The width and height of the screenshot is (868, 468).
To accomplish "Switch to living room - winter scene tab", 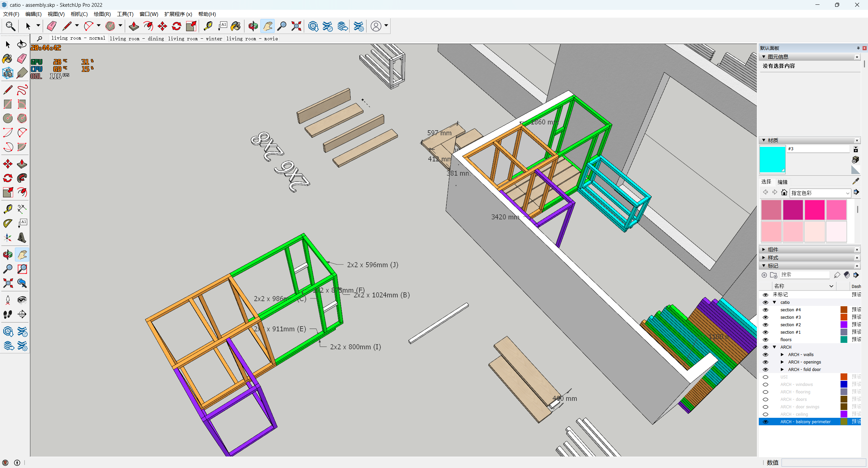I will pyautogui.click(x=195, y=39).
